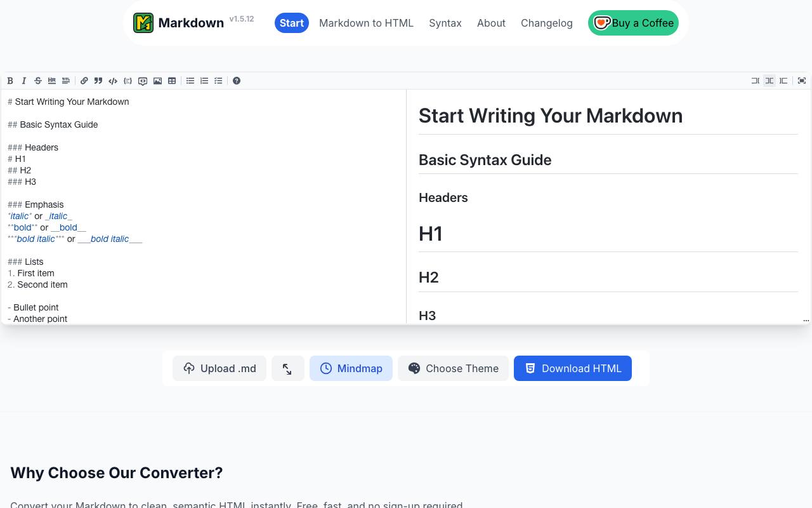Click 'Start Writing Your Markdown' preview heading
Image resolution: width=812 pixels, height=508 pixels.
551,116
